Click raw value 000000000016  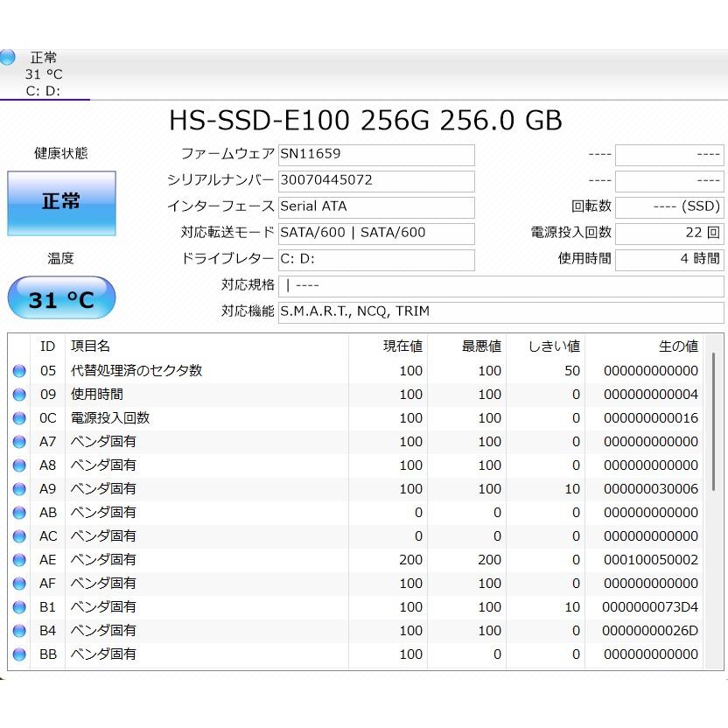[651, 418]
